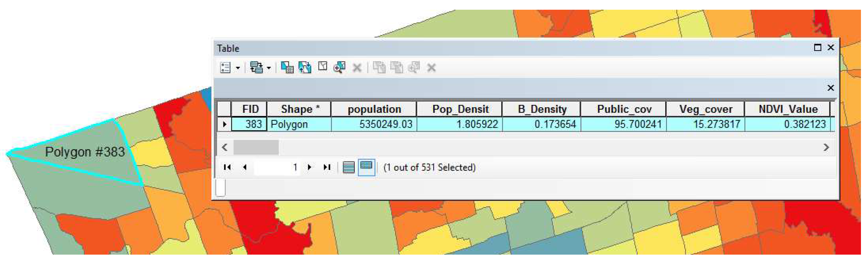Click the Delete Selected icon
Screen dimensions: 868x263
(357, 68)
